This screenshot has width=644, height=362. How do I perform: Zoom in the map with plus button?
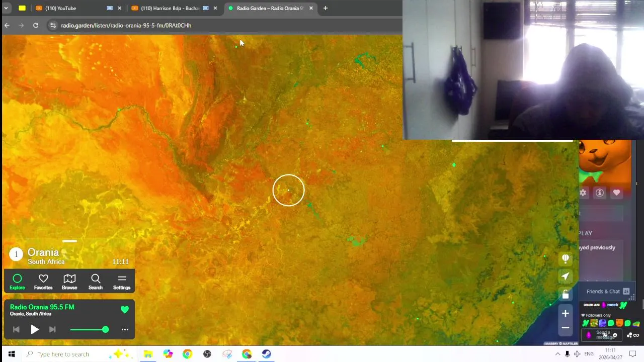tap(566, 313)
